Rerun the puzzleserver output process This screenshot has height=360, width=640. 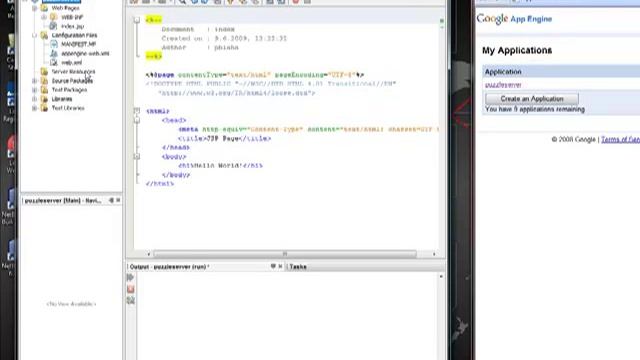130,277
